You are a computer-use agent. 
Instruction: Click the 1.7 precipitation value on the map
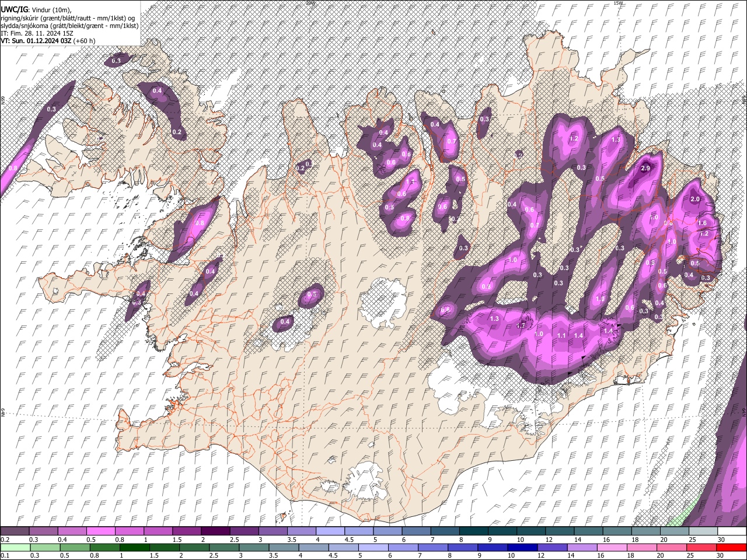tap(522, 326)
